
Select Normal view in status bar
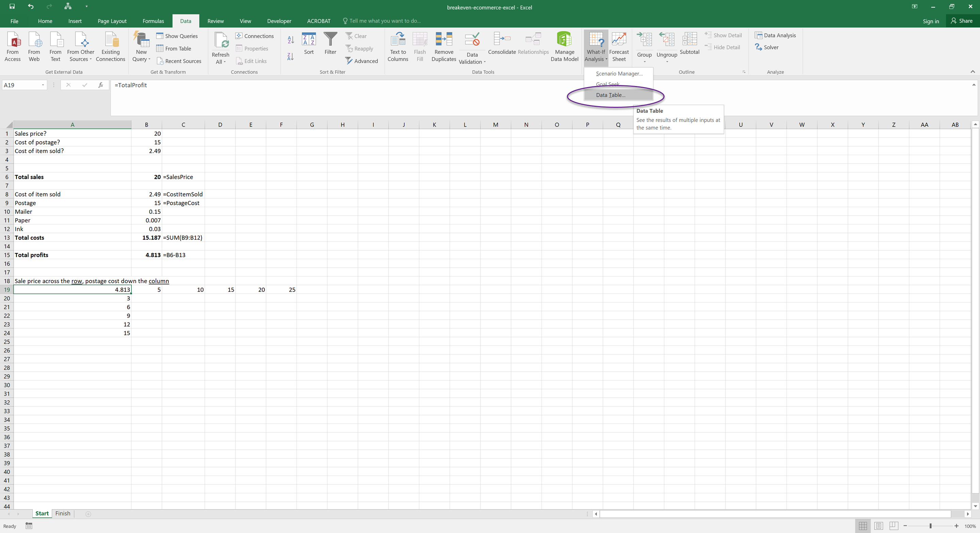coord(863,526)
